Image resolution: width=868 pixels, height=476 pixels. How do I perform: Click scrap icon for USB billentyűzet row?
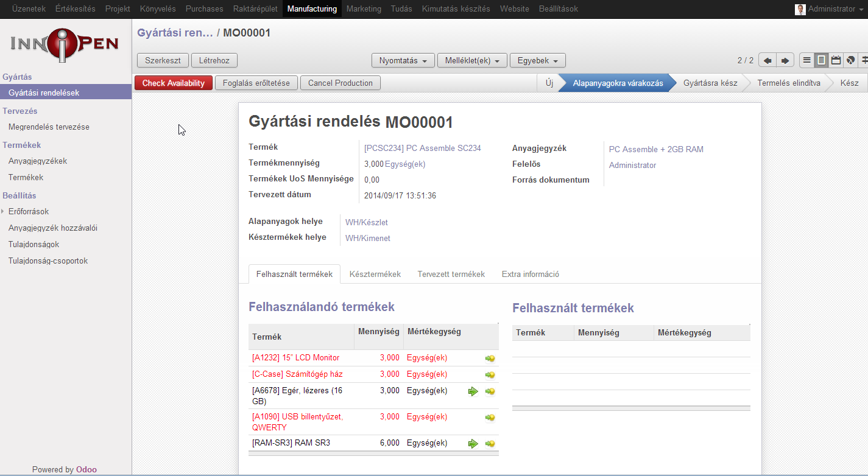(490, 418)
